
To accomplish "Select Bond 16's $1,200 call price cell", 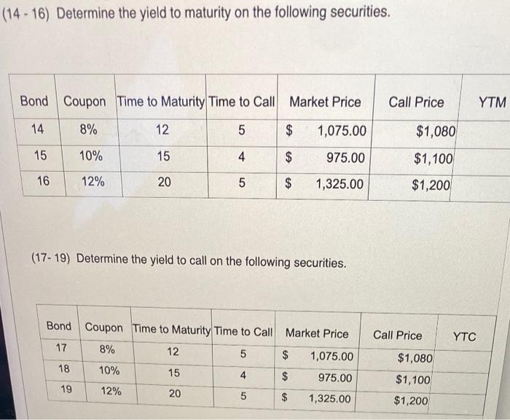I will 433,186.
